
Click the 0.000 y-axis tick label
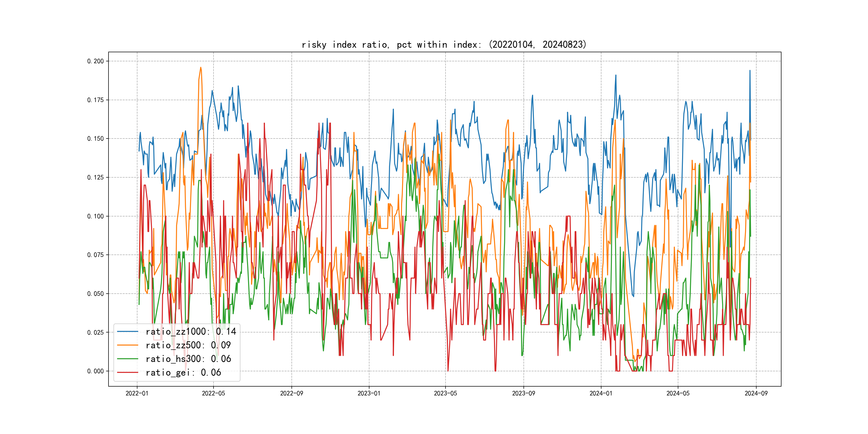pos(95,371)
